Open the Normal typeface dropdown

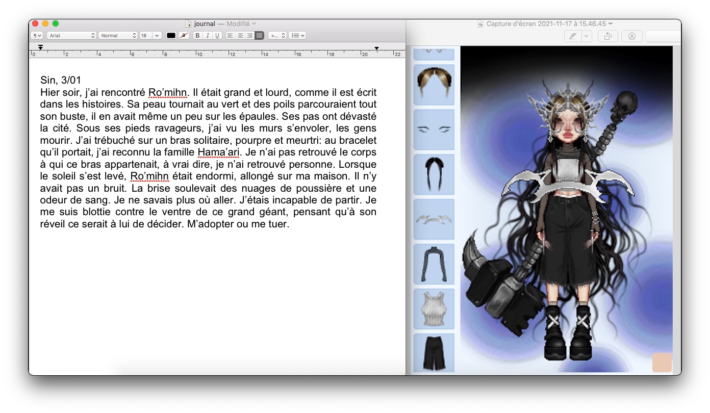click(118, 35)
